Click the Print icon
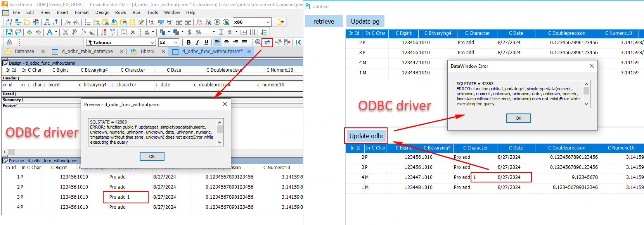Viewport: 644px width, 225px height. [18, 32]
